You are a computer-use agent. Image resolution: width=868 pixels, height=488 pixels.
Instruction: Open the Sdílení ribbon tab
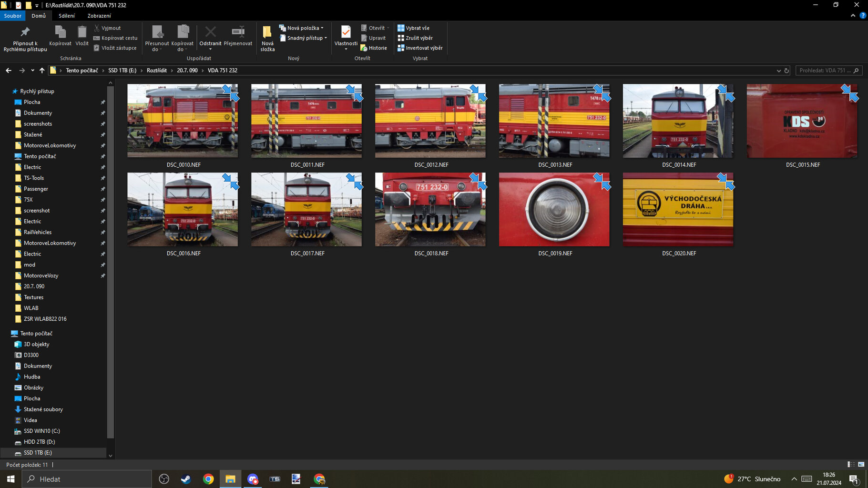click(x=67, y=16)
